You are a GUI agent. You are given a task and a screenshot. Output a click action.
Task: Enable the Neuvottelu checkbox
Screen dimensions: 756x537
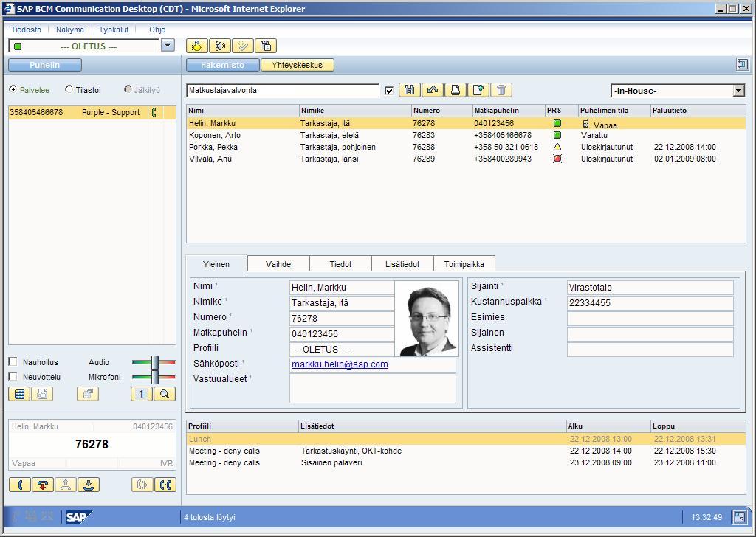[13, 376]
